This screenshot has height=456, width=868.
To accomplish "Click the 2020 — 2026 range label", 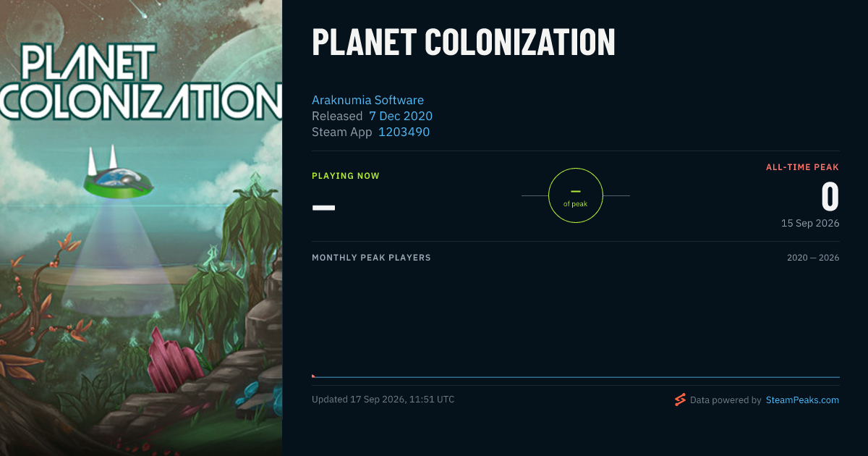I will point(813,258).
